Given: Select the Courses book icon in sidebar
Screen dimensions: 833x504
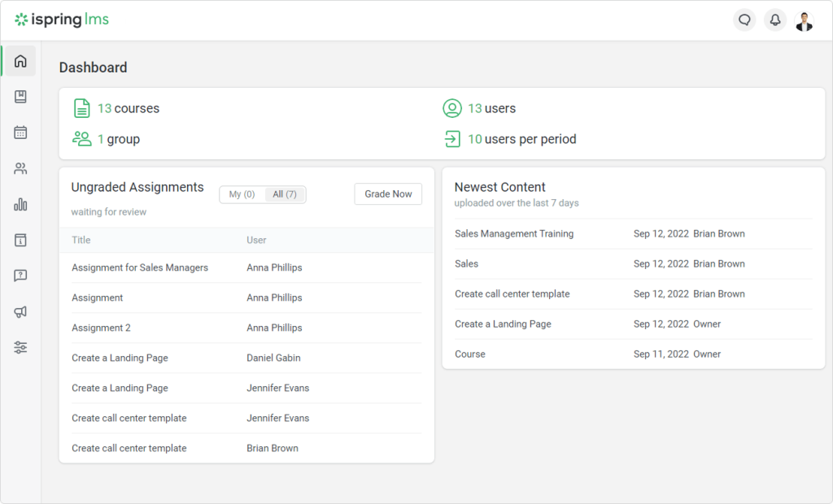Looking at the screenshot, I should 19,97.
